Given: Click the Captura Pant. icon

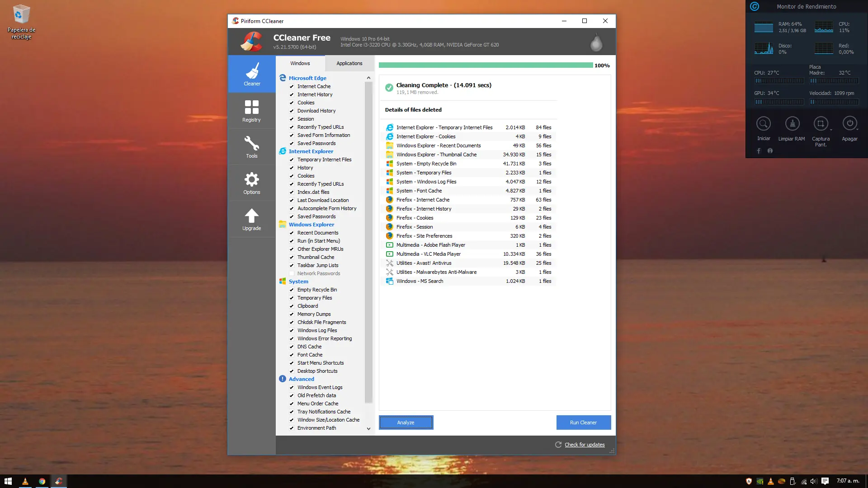Looking at the screenshot, I should tap(821, 124).
